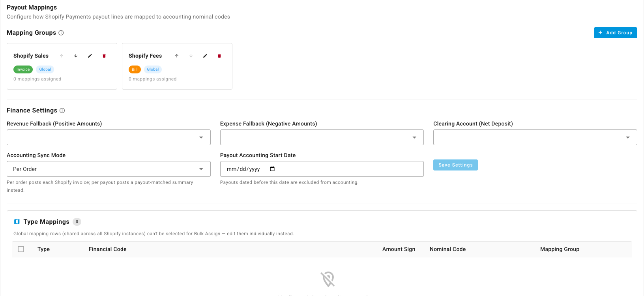
Task: Open Revenue Fallback dropdown
Action: click(x=109, y=137)
